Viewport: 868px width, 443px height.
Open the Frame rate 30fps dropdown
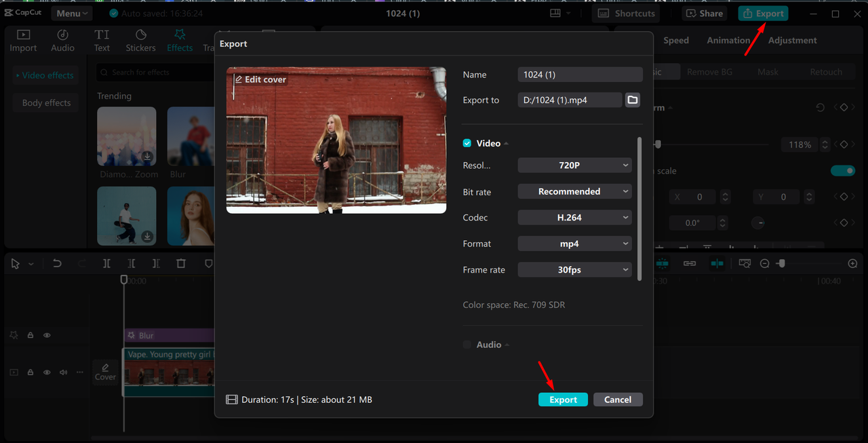point(574,269)
